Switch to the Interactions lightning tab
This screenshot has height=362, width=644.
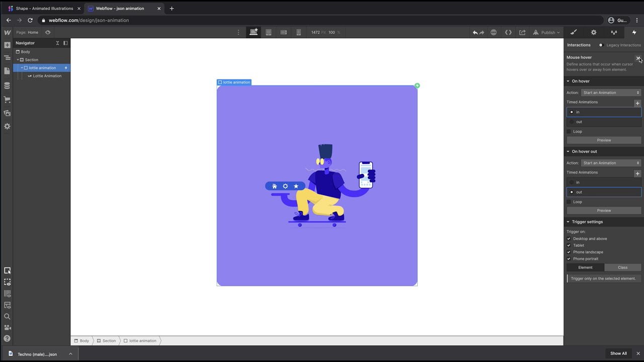click(x=634, y=32)
